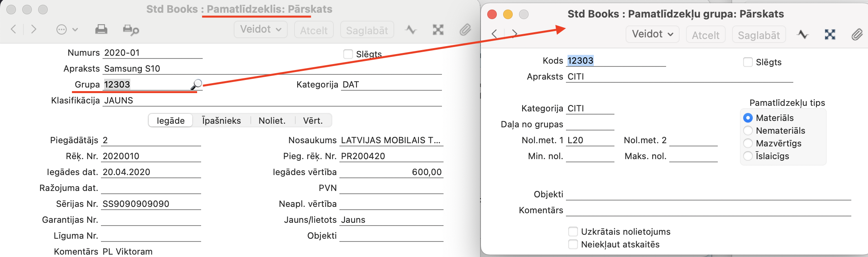
Task: Click the paperclip icon in Pamatlīdzeklis window
Action: pos(465,30)
